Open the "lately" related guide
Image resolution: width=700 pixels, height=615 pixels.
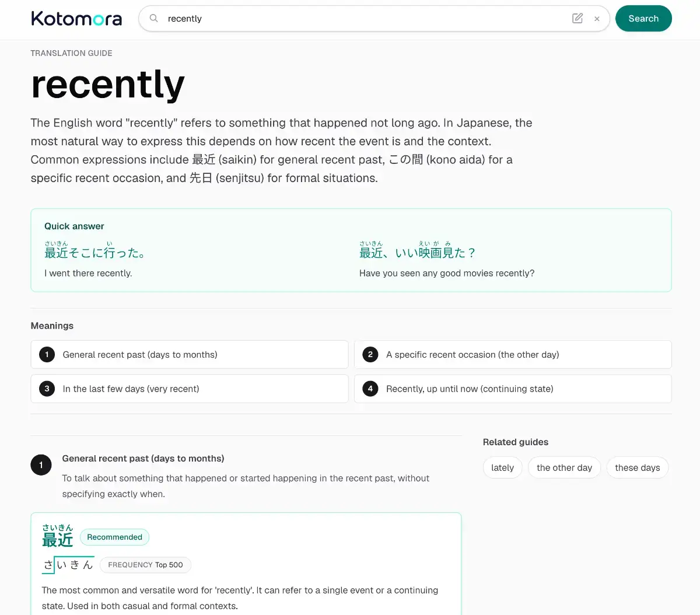[502, 467]
